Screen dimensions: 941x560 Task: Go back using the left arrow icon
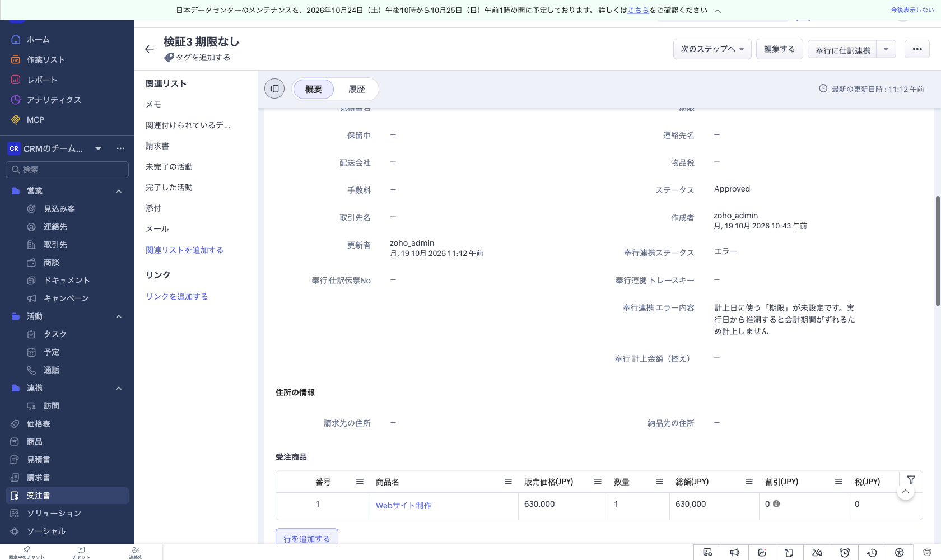(x=149, y=49)
